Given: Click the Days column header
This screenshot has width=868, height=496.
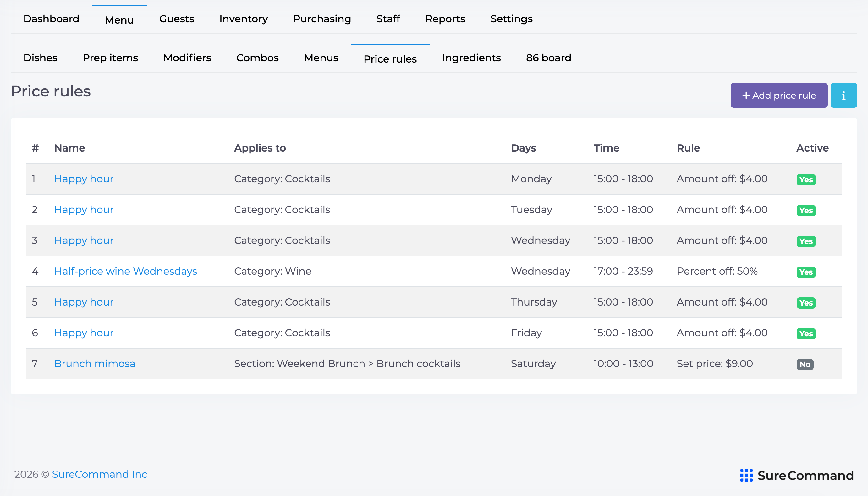Looking at the screenshot, I should tap(523, 148).
